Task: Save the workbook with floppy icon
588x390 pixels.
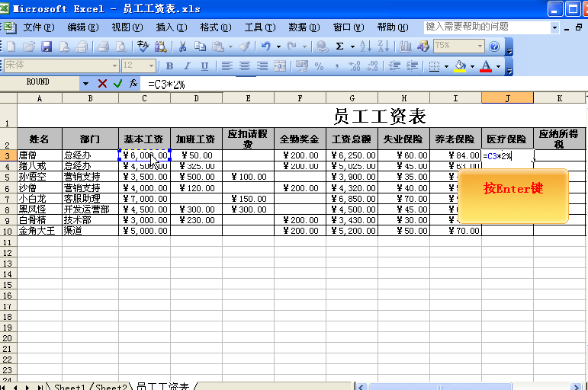Action: [47, 46]
